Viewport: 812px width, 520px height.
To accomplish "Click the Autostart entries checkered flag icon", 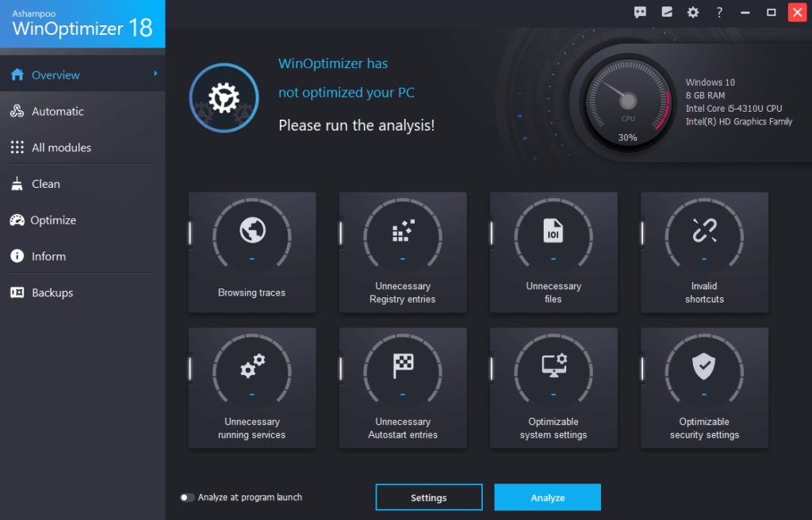I will click(x=403, y=365).
